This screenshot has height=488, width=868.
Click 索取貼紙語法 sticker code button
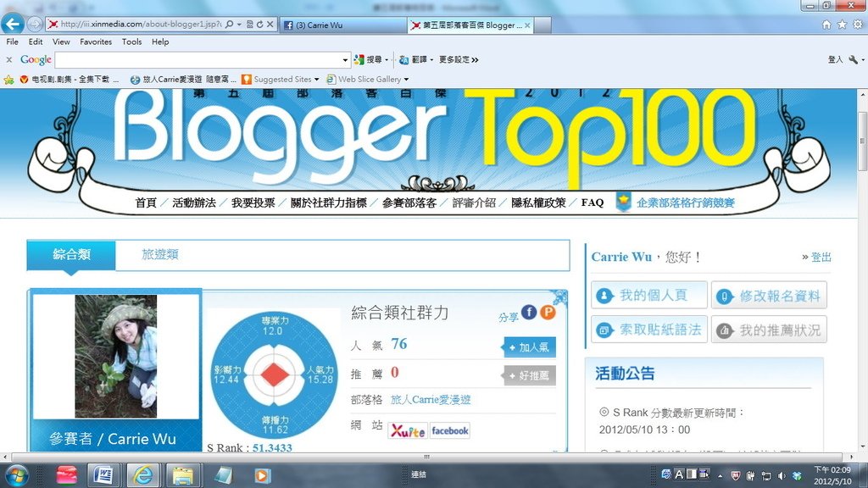click(x=648, y=330)
